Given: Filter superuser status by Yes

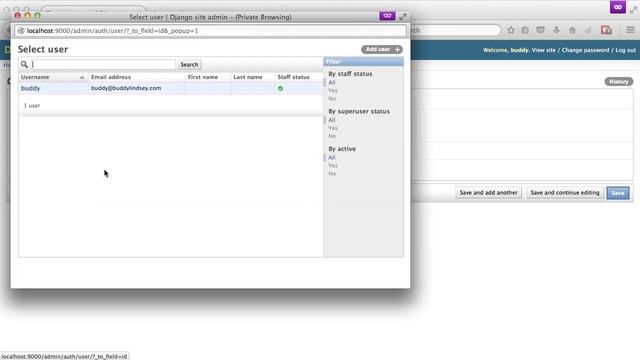Looking at the screenshot, I should pyautogui.click(x=333, y=128).
